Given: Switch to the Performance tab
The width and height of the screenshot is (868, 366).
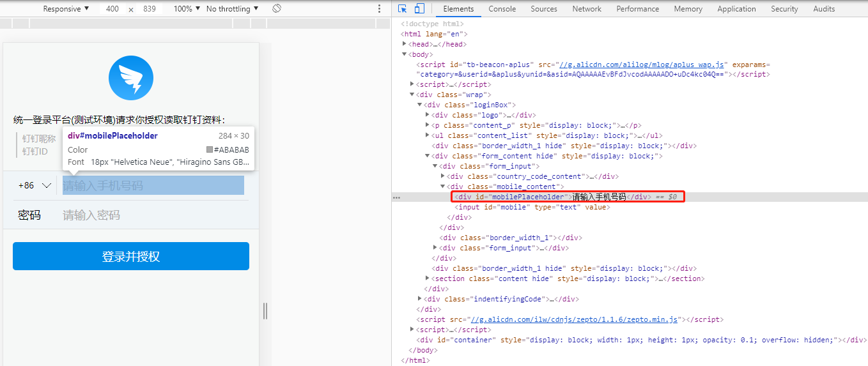Looking at the screenshot, I should 637,9.
